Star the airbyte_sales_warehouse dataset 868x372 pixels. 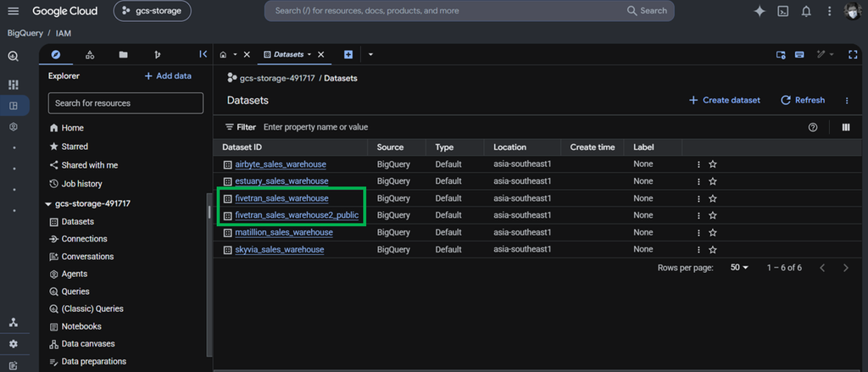point(713,164)
